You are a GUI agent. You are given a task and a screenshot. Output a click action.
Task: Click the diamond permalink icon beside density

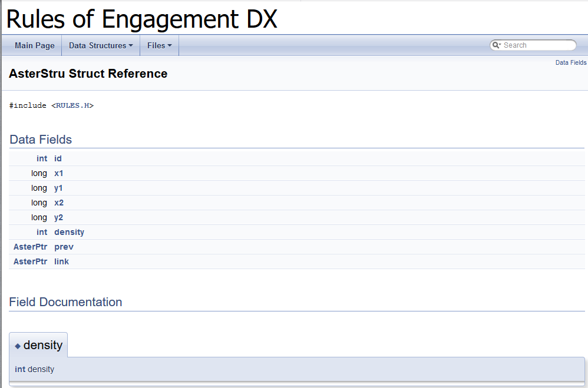pos(18,346)
